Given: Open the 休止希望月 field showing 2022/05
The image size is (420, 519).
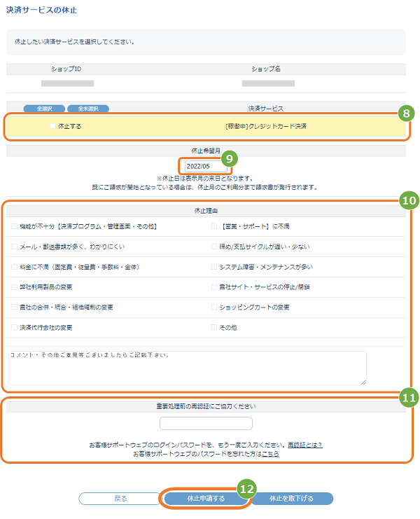Looking at the screenshot, I should click(206, 166).
